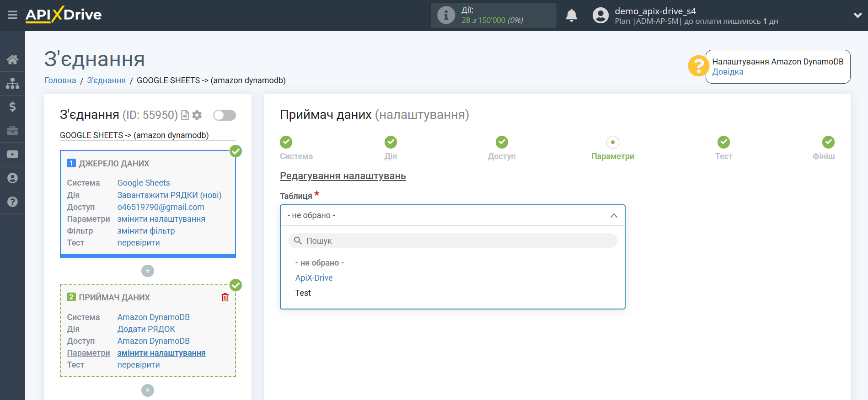Viewport: 868px width, 400px height.
Task: Open the YouTube video icon in the sidebar
Action: (x=12, y=155)
